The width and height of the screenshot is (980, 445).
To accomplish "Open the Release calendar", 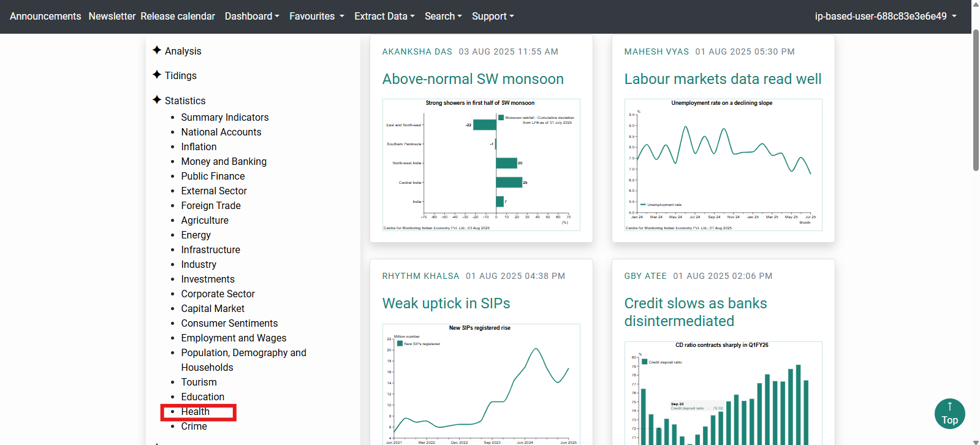I will (x=178, y=17).
